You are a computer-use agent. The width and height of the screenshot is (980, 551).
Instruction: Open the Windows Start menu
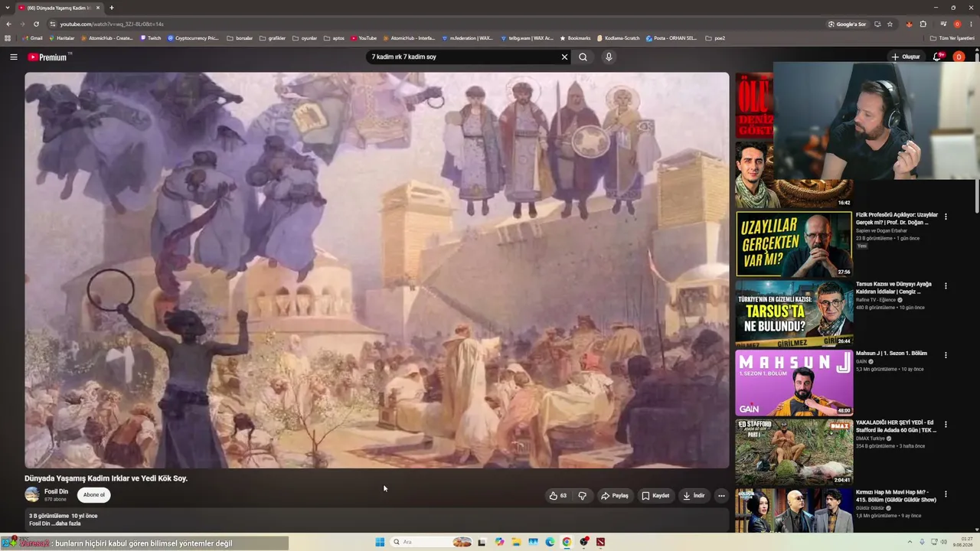coord(380,542)
